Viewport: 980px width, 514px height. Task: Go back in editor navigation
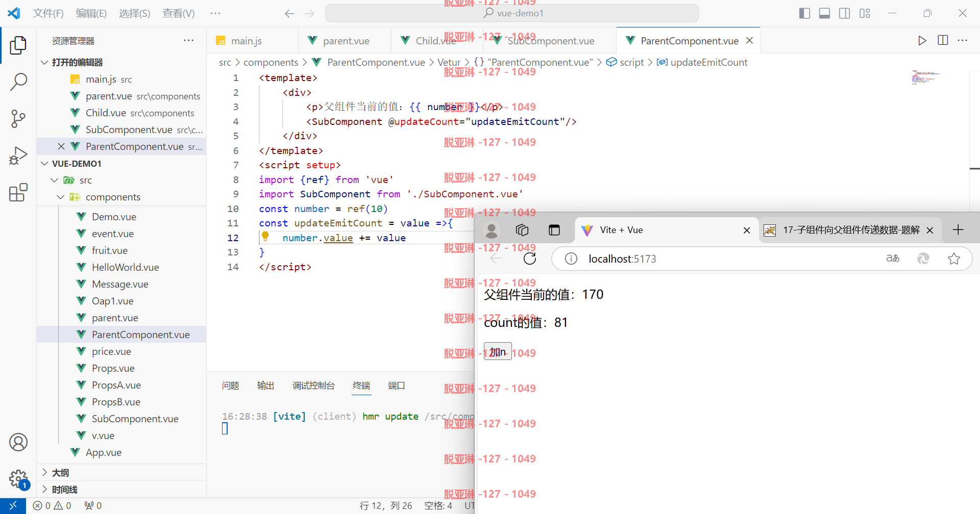tap(289, 13)
